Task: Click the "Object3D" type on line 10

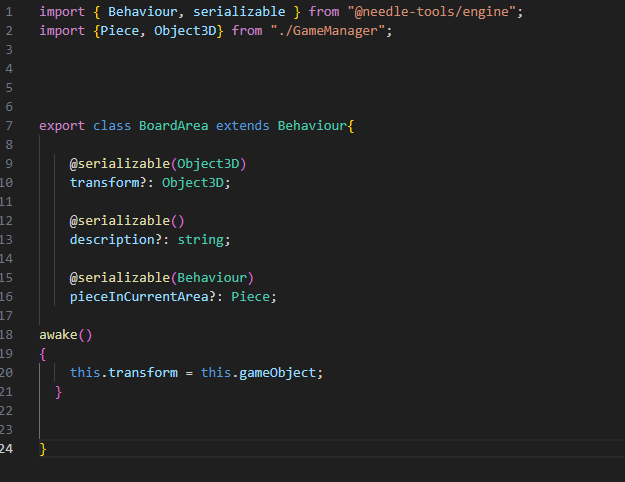Action: [x=193, y=183]
